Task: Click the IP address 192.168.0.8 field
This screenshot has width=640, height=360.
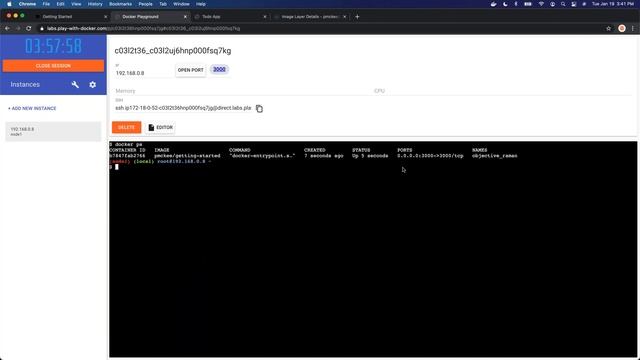Action: (143, 73)
